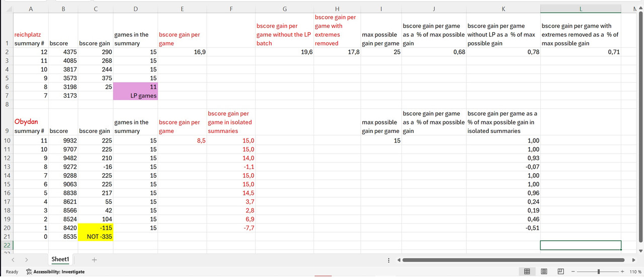This screenshot has width=644, height=278.
Task: Zoom out with the minus button
Action: [x=573, y=271]
